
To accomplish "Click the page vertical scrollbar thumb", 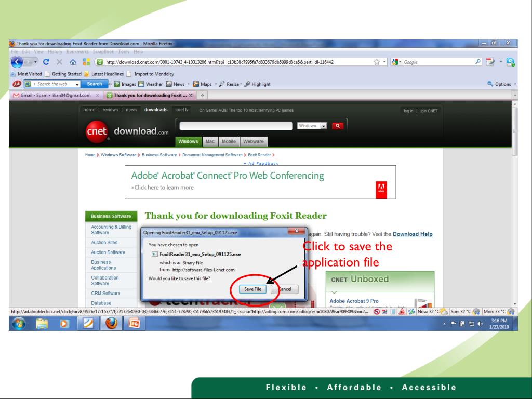I will click(x=515, y=131).
